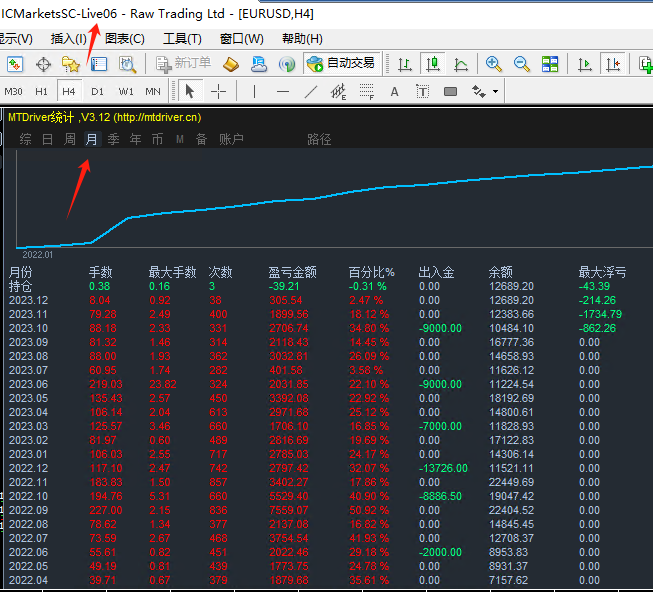
Task: Switch chart to line chart display
Action: coord(461,64)
